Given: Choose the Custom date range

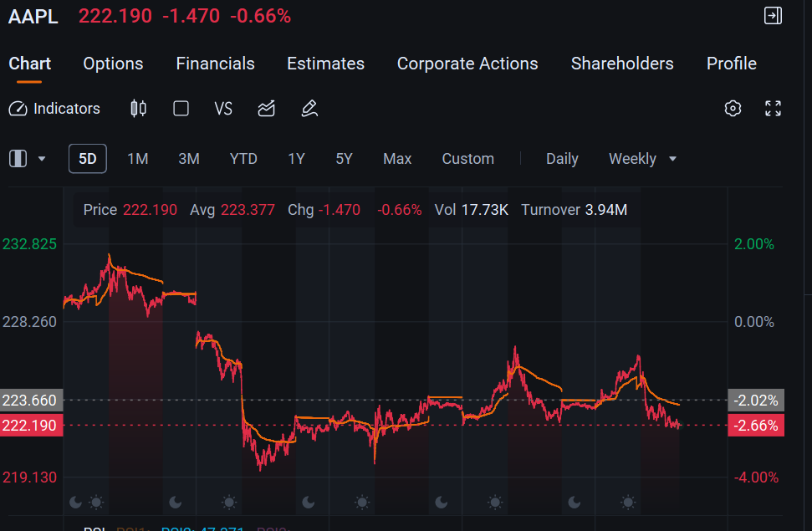Looking at the screenshot, I should pos(467,159).
